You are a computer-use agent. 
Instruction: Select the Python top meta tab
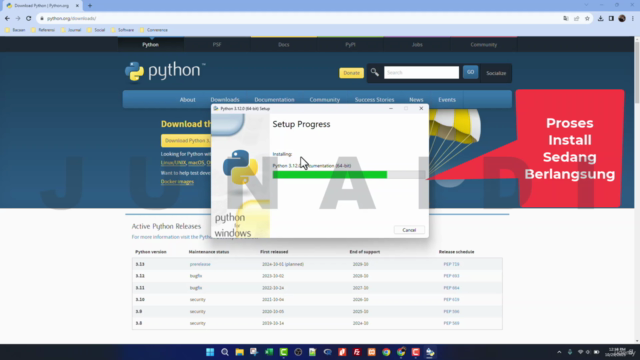point(151,44)
